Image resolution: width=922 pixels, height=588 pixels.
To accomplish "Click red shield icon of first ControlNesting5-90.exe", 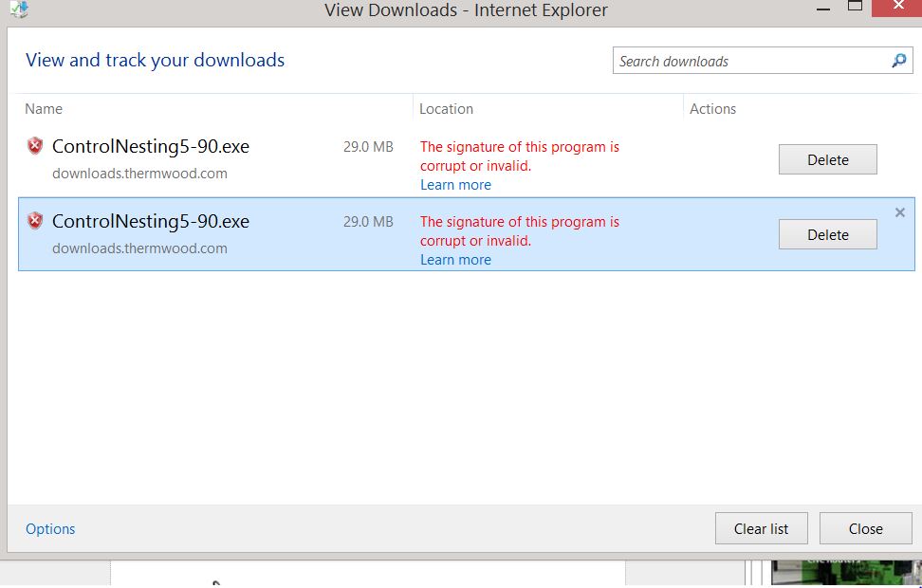I will [35, 146].
